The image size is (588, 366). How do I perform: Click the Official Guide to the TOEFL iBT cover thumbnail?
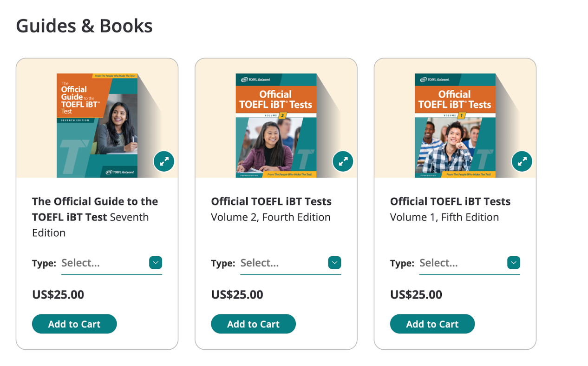97,126
